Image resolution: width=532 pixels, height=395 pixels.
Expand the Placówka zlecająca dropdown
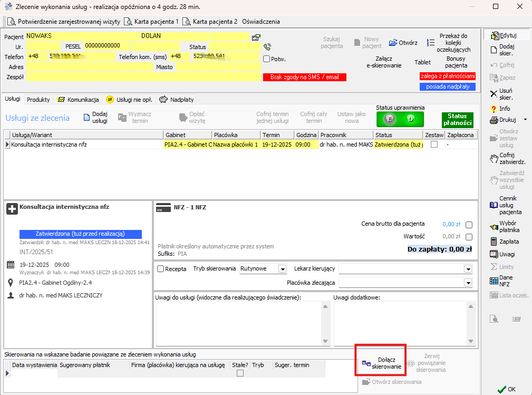468,283
